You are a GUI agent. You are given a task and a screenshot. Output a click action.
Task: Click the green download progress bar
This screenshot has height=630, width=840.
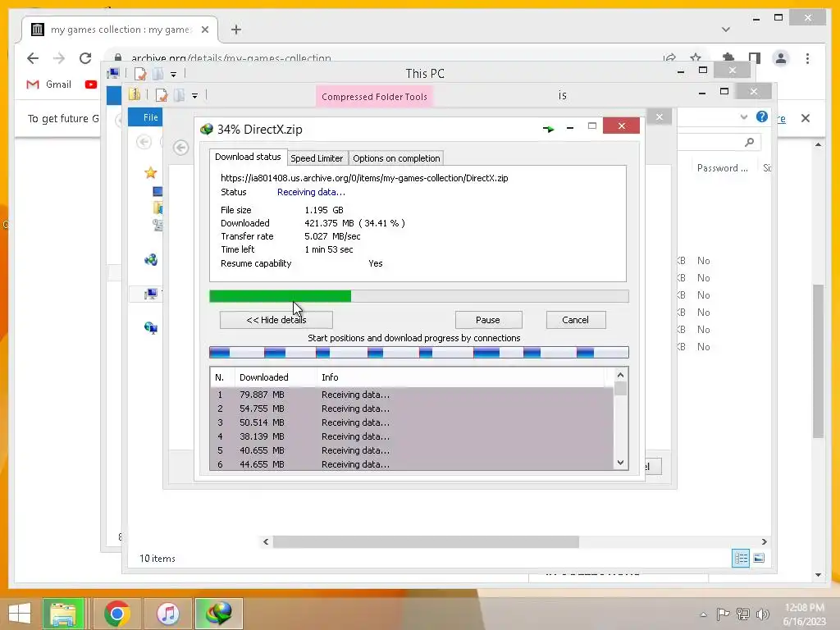(418, 296)
